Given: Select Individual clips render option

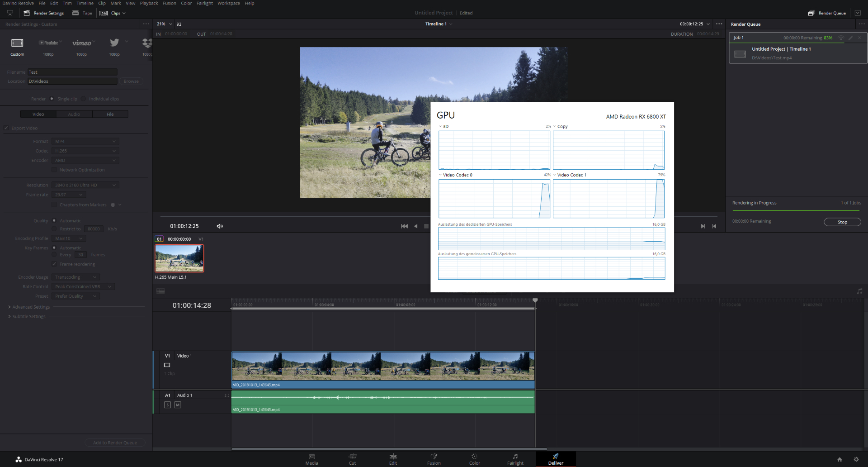Looking at the screenshot, I should coord(84,99).
